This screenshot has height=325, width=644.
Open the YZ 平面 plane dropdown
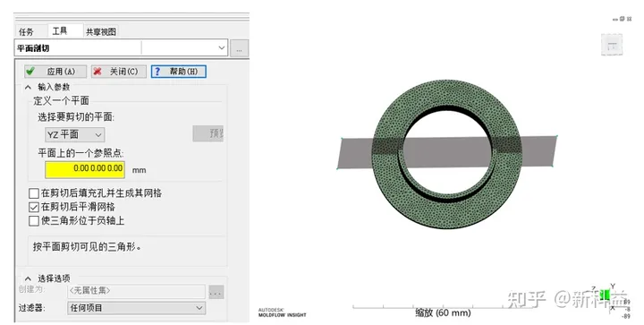(x=75, y=134)
